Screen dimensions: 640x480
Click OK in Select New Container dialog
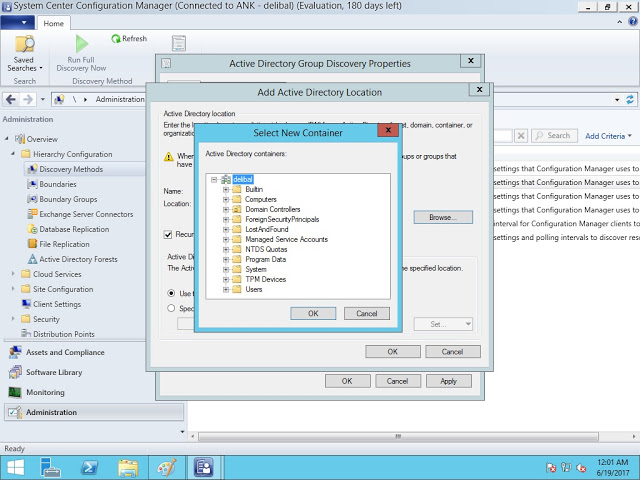pyautogui.click(x=313, y=313)
